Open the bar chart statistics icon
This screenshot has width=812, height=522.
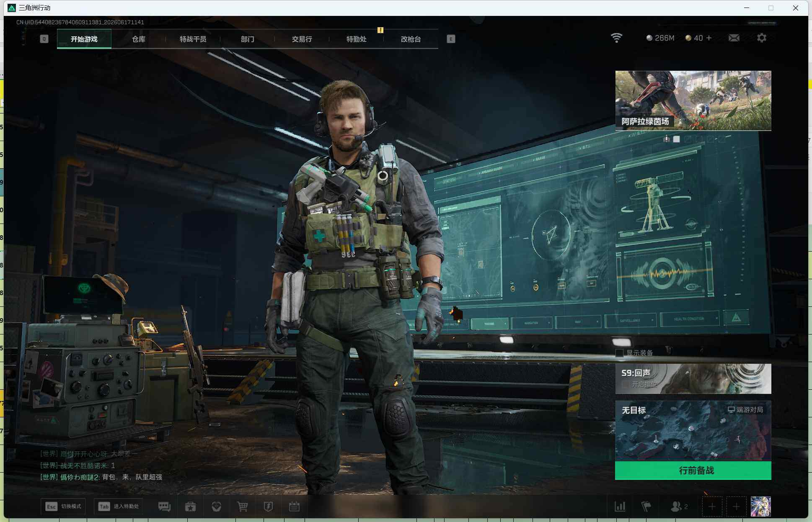[x=620, y=507]
